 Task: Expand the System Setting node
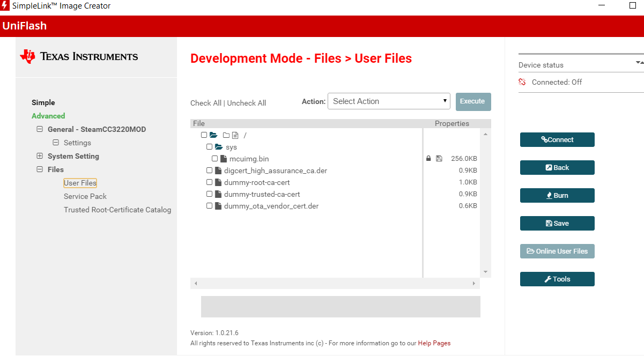point(39,156)
